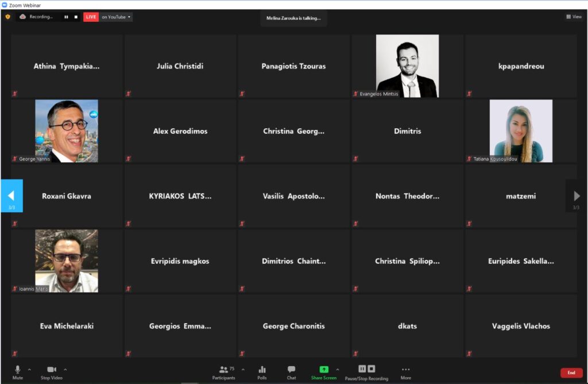Go to previous gallery page with left arrow

pyautogui.click(x=11, y=196)
